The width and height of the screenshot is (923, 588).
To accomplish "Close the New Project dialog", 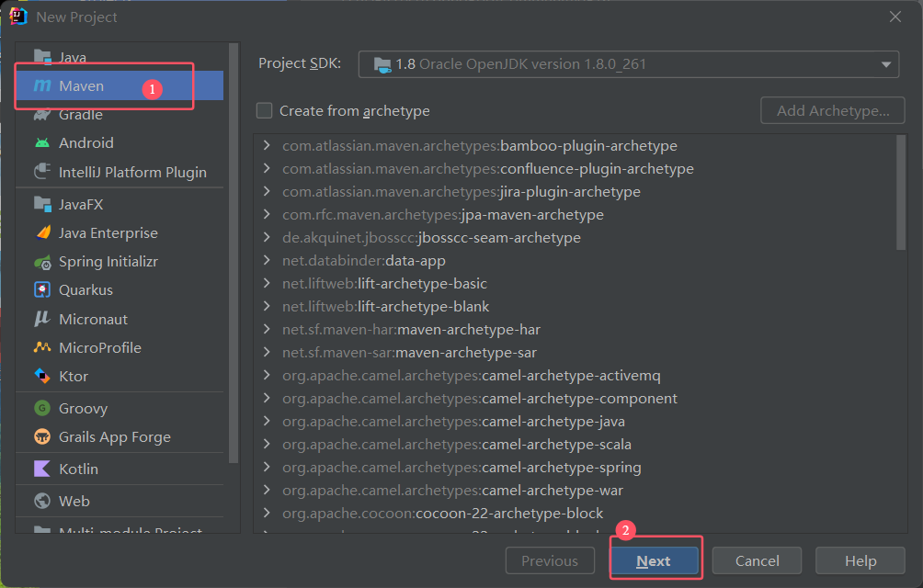I will tap(895, 17).
